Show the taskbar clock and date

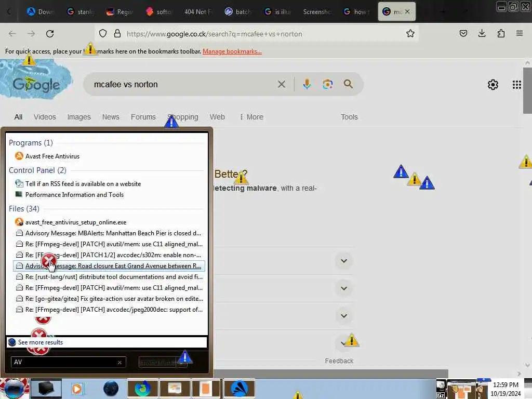(506, 389)
